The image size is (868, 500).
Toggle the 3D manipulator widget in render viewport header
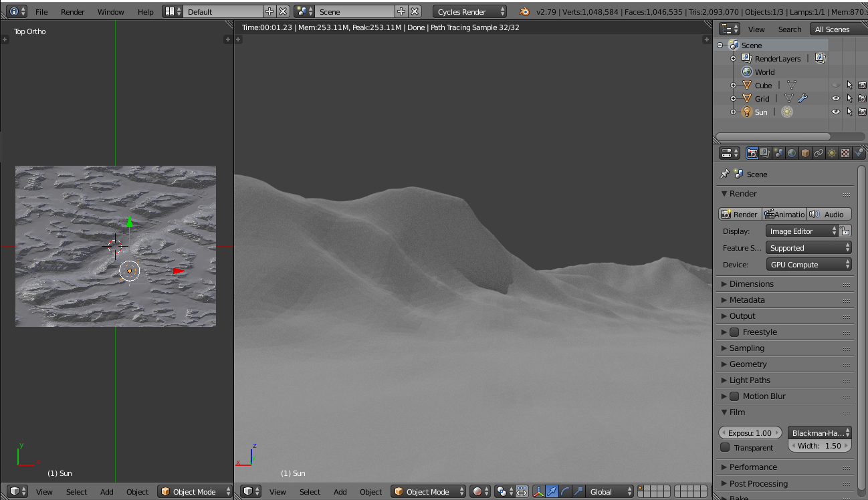[x=539, y=491]
